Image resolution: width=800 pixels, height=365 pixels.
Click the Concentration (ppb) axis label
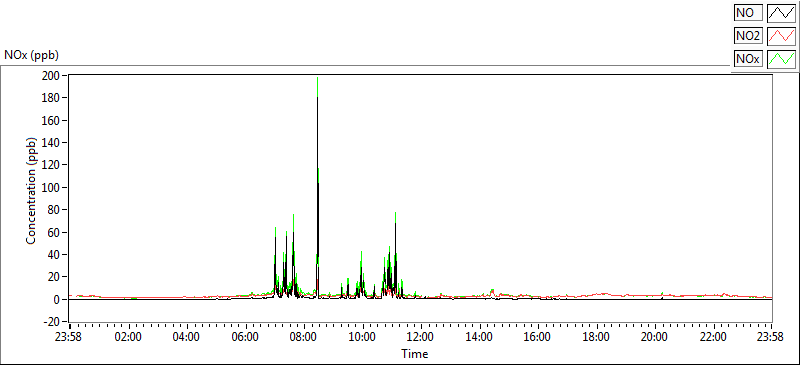(31, 190)
